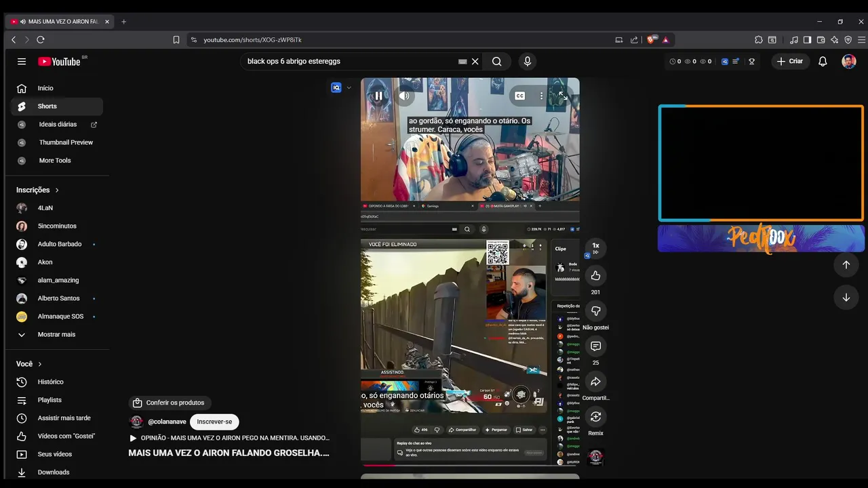The height and width of the screenshot is (488, 868).
Task: Click Conferir os produtos button
Action: click(x=170, y=403)
